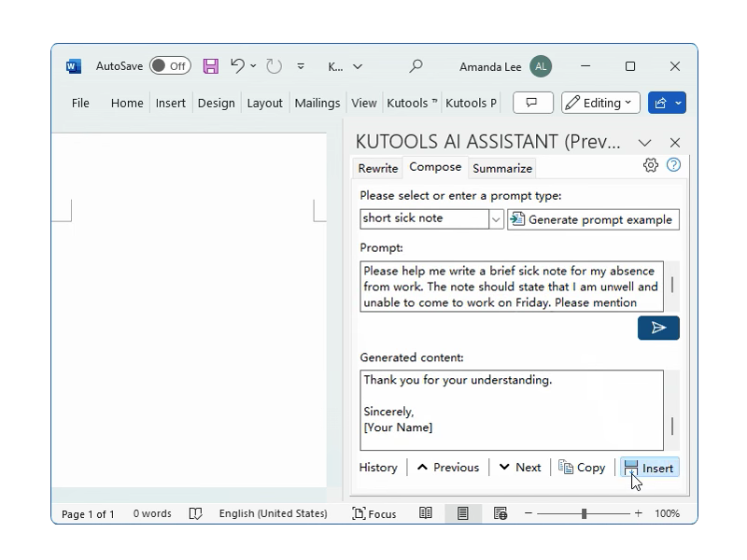Click Generate prompt example button

pyautogui.click(x=593, y=219)
